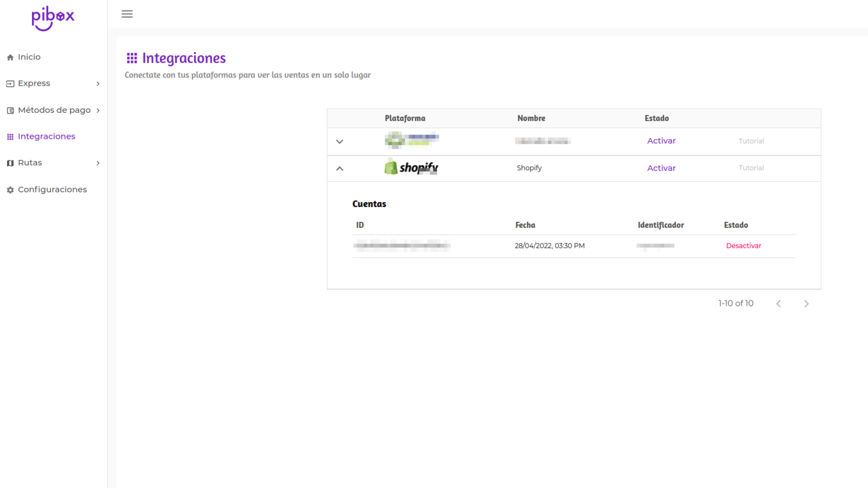
Task: Open the Shopify Tutorial link
Action: point(751,168)
